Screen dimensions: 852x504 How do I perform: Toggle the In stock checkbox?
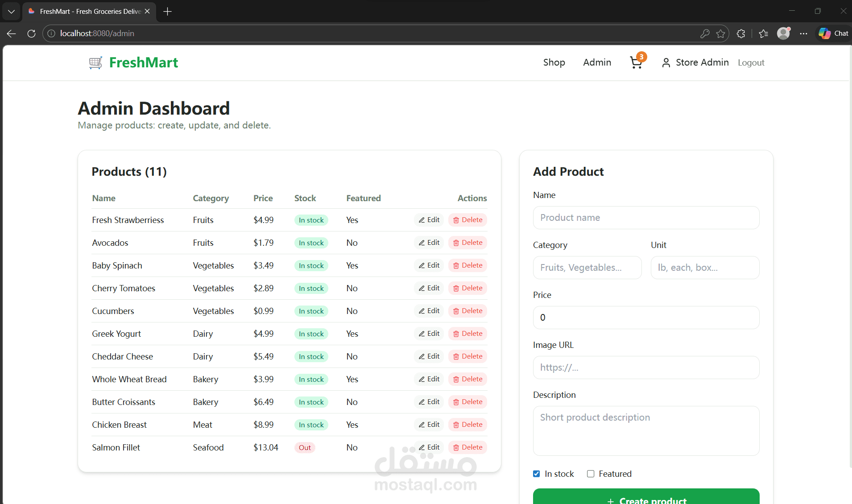click(537, 474)
